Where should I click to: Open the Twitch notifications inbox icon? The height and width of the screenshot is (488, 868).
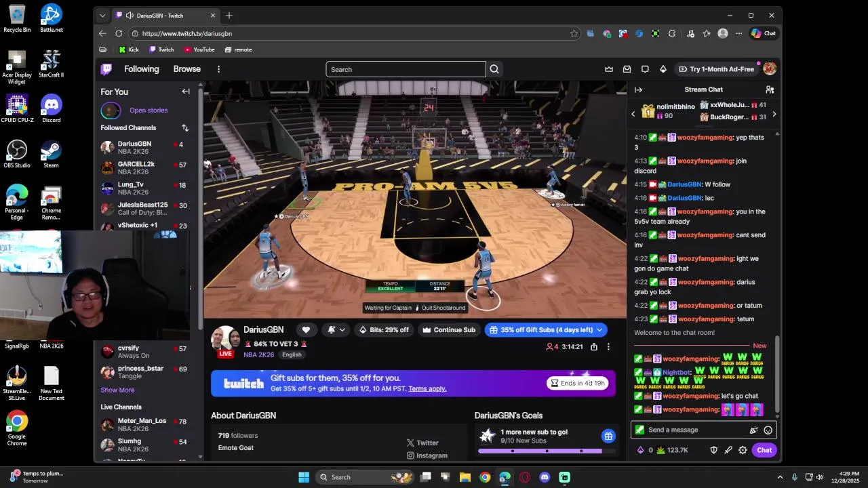627,69
